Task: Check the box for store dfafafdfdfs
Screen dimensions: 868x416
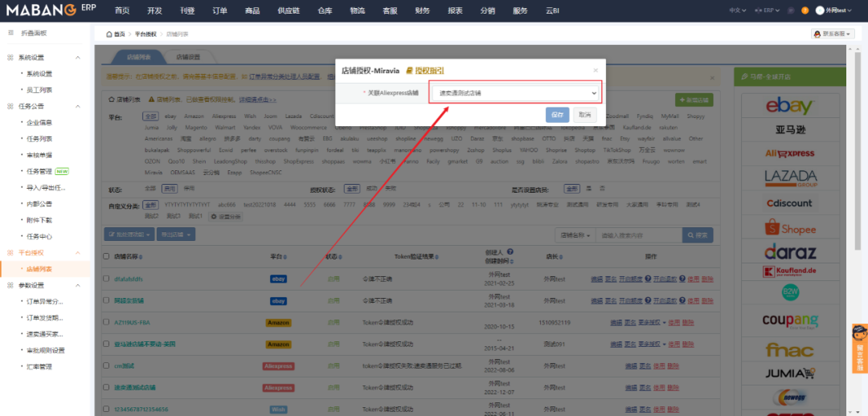Action: click(x=106, y=279)
